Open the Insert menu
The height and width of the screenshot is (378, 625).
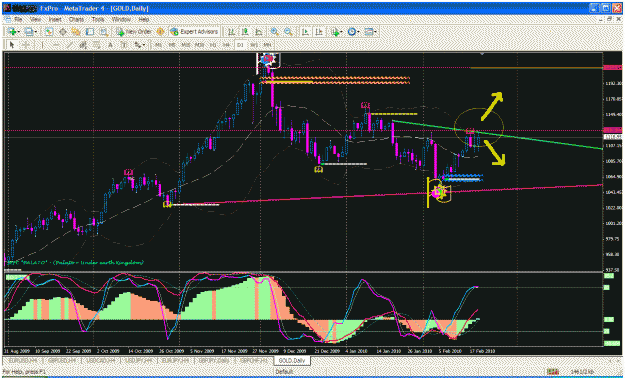(55, 19)
